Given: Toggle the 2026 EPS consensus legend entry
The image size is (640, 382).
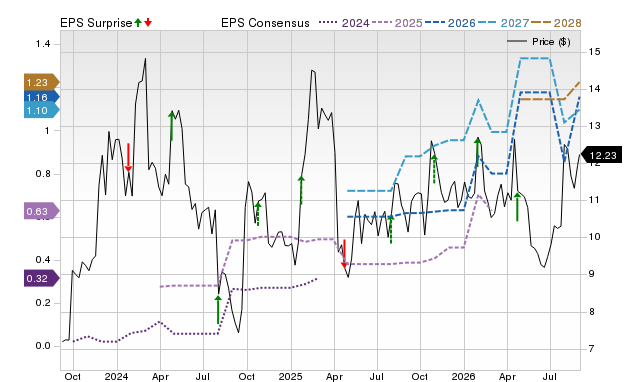Looking at the screenshot, I should click(450, 23).
